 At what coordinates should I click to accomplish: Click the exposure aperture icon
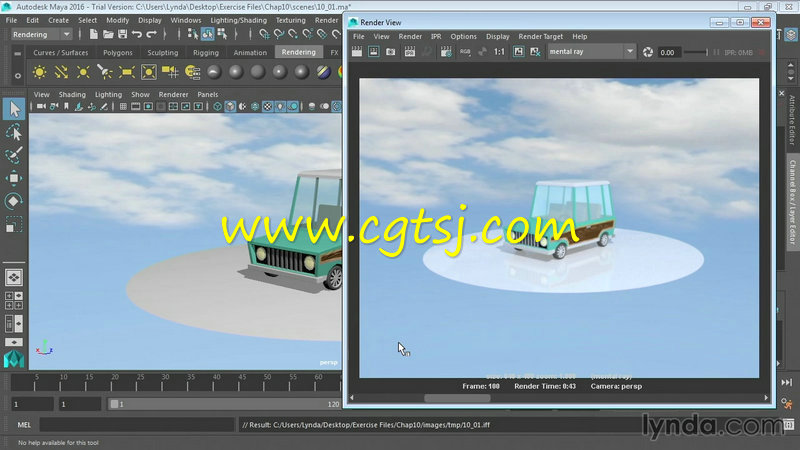click(647, 52)
